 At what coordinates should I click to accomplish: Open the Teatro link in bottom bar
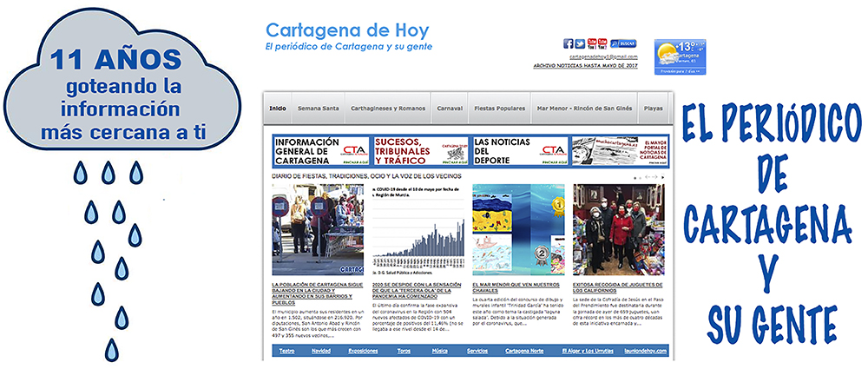coord(286,351)
